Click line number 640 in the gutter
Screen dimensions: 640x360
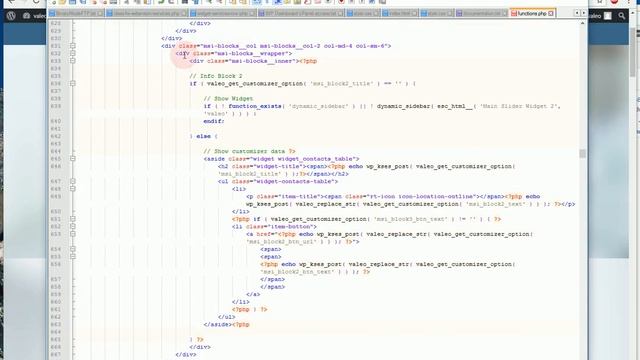56,121
